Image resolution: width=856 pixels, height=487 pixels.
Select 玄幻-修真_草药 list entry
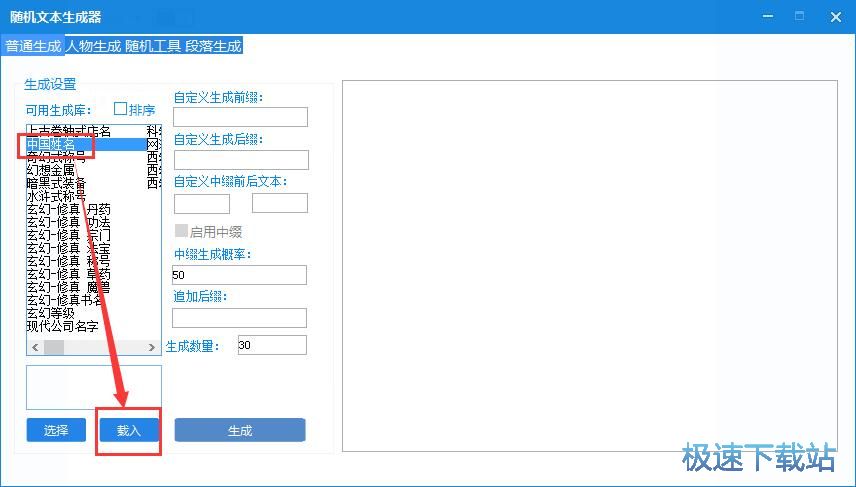(x=69, y=274)
